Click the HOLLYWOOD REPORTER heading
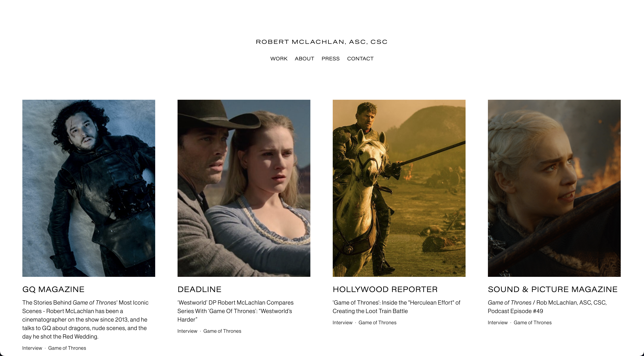644x356 pixels. pos(385,289)
